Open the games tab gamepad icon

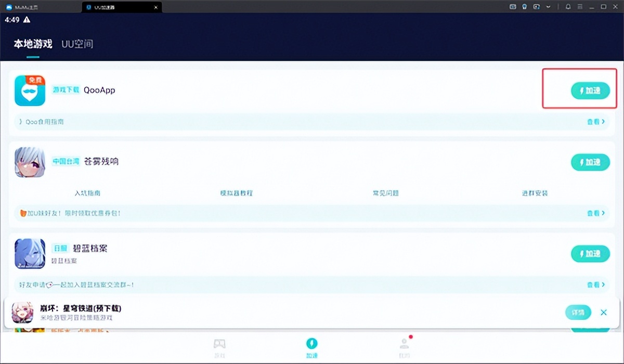pos(220,344)
